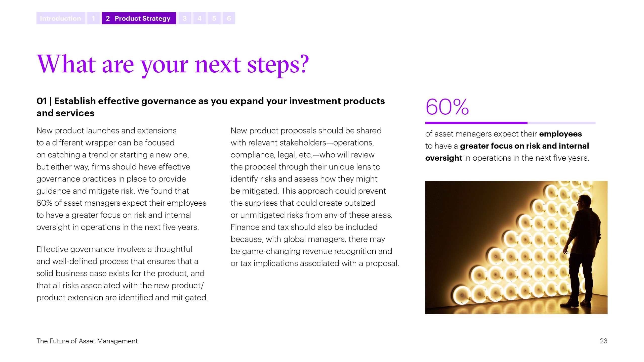Switch to section 4 tab
This screenshot has height=362, width=644.
(199, 18)
